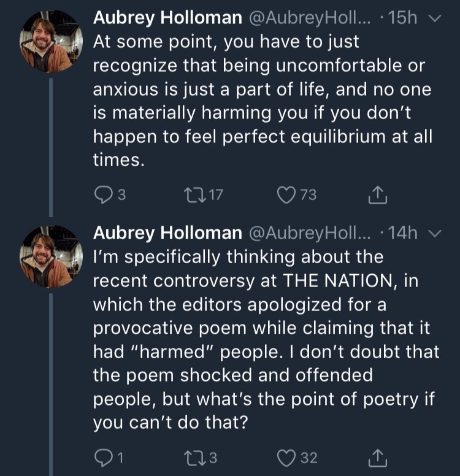Like the first tweet with 73 likes
Image resolution: width=460 pixels, height=476 pixels.
pyautogui.click(x=286, y=195)
